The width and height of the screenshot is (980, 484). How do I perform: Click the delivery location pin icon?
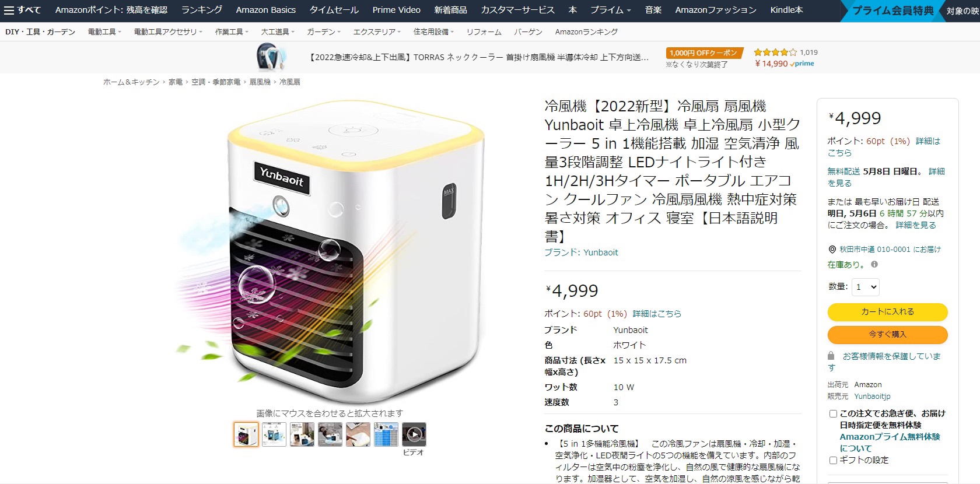click(832, 250)
